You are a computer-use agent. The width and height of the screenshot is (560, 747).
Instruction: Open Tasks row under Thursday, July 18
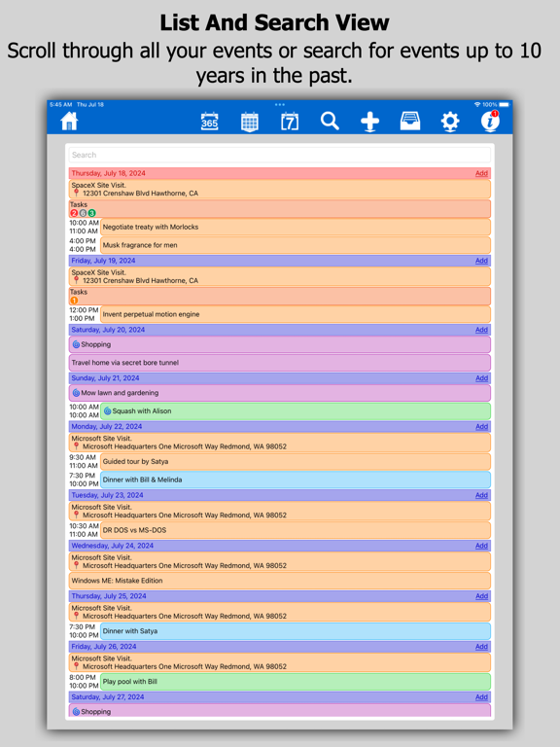tap(280, 209)
